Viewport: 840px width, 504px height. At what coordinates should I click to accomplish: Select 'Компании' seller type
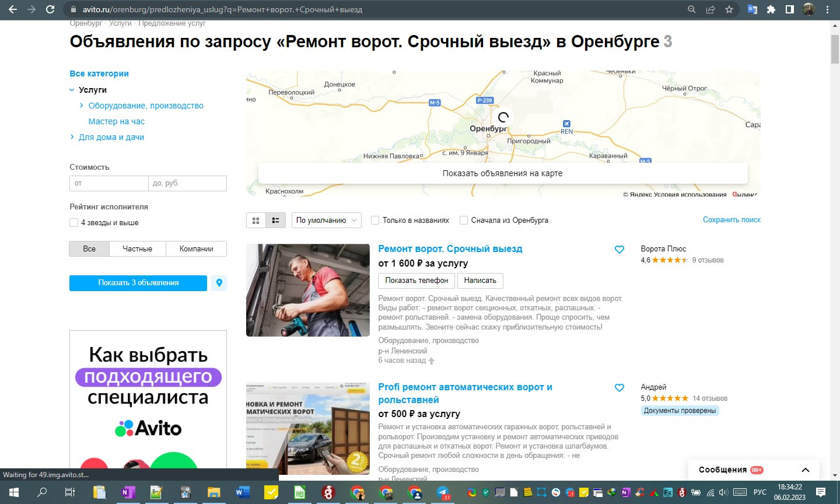pyautogui.click(x=196, y=249)
